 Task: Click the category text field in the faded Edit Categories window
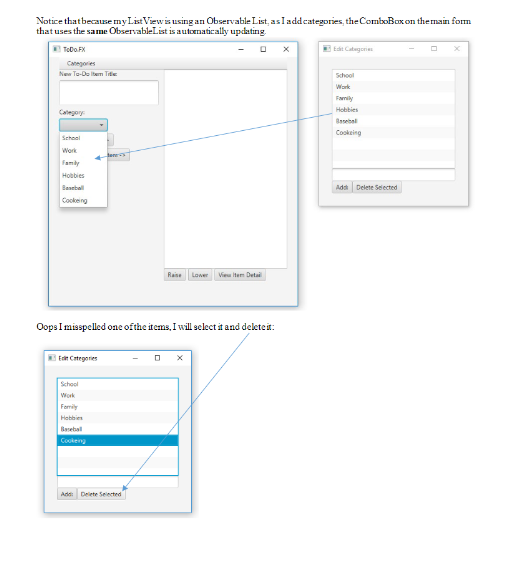click(393, 175)
